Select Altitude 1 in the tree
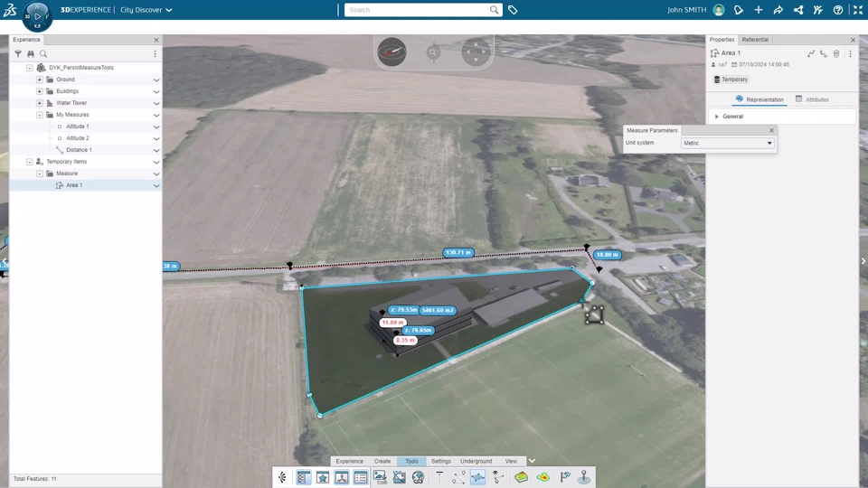This screenshot has height=488, width=868. [78, 127]
